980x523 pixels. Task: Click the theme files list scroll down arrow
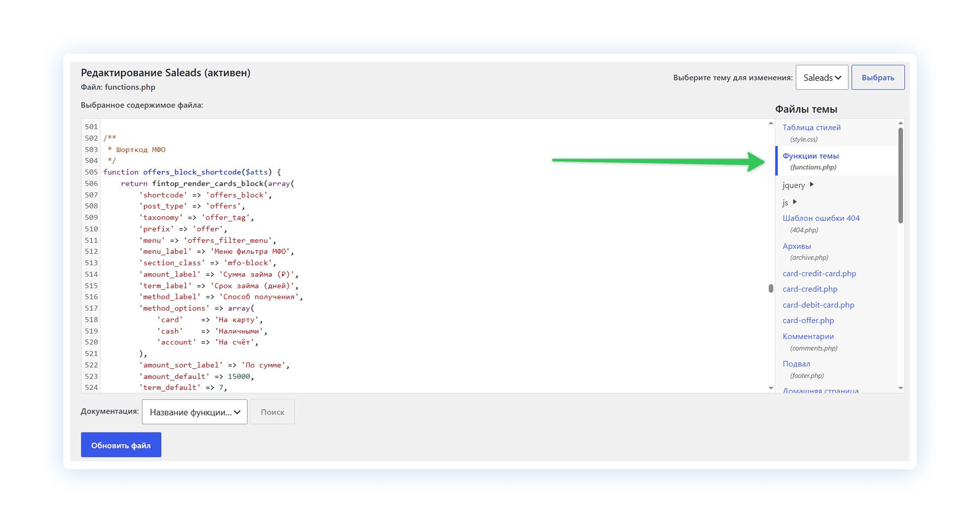coord(900,388)
